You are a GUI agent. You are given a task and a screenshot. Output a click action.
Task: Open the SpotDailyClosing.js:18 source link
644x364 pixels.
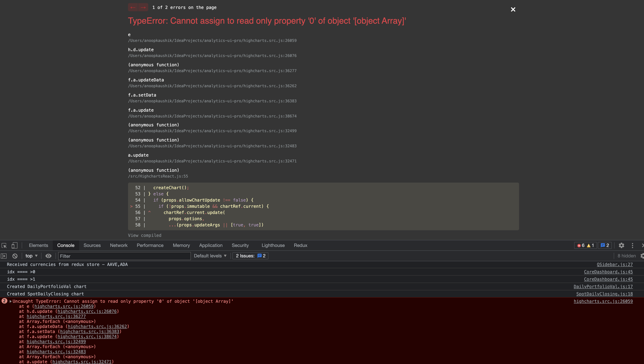pyautogui.click(x=604, y=294)
